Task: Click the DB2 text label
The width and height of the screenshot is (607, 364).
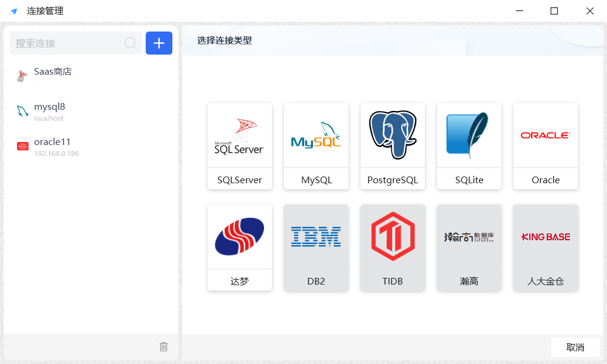Action: (316, 281)
